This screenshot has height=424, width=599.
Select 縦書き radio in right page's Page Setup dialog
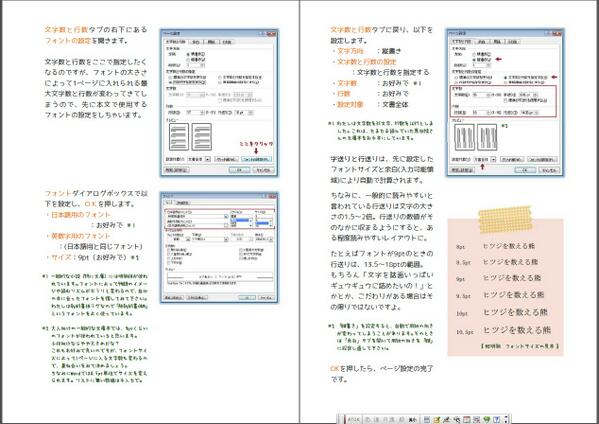point(482,60)
